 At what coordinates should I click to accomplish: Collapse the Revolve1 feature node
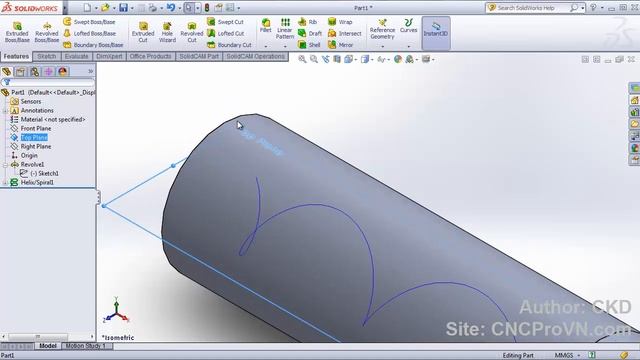(x=6, y=164)
